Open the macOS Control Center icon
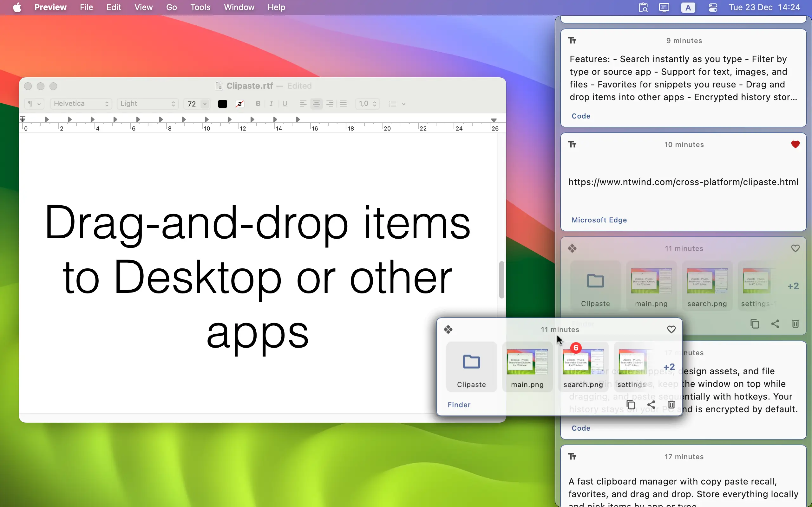The width and height of the screenshot is (812, 507). [x=713, y=7]
